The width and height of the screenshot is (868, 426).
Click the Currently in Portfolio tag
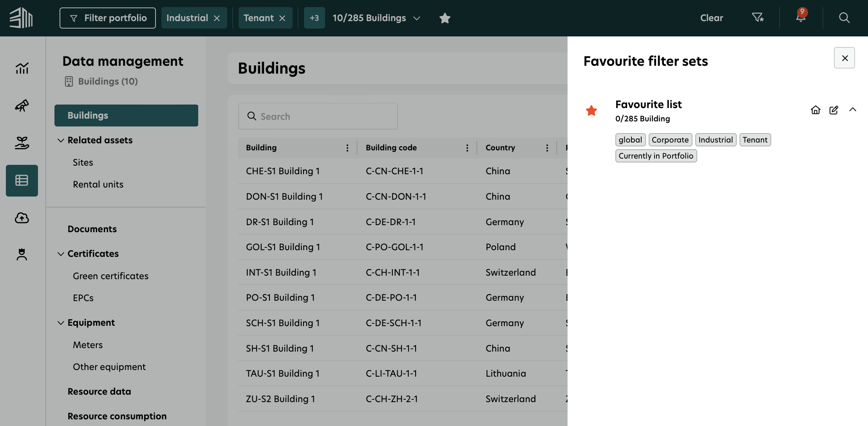tap(656, 156)
